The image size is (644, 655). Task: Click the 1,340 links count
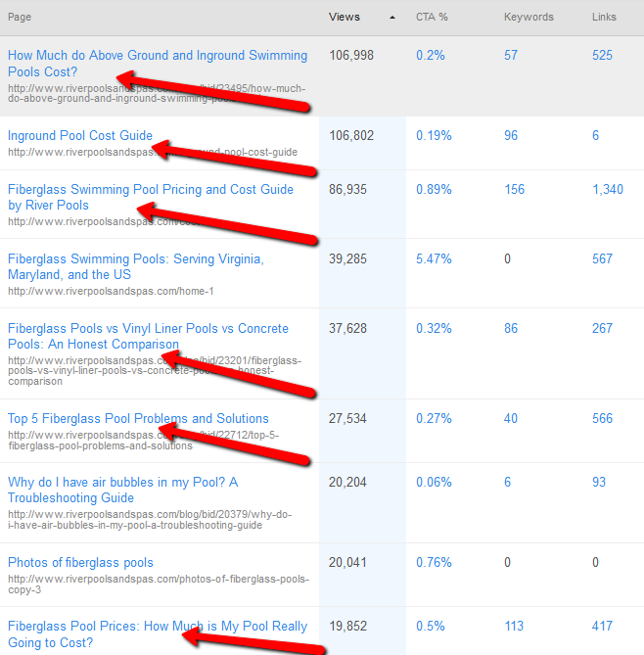click(x=607, y=190)
